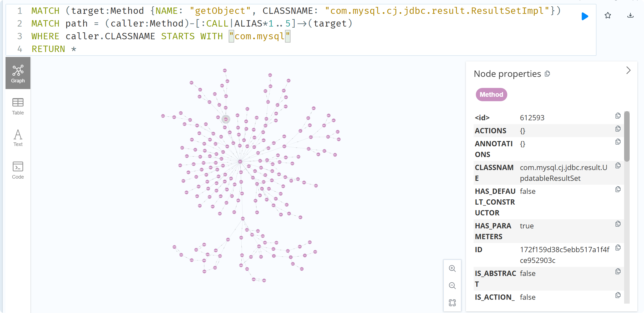The image size is (644, 313).
Task: Open the Code view
Action: point(18,170)
